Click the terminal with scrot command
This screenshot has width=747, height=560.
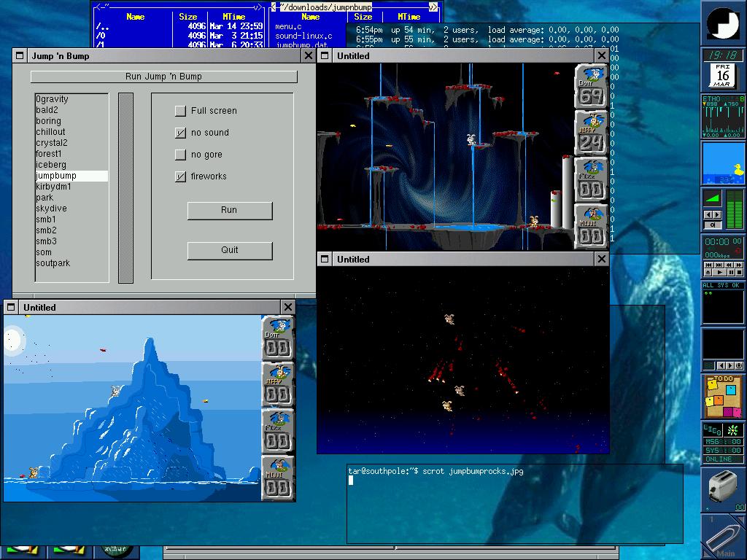point(514,503)
